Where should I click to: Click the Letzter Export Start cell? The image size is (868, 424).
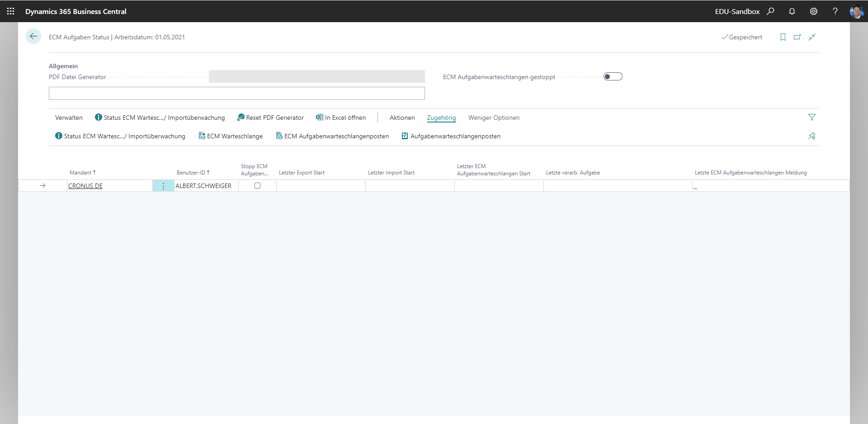[321, 186]
